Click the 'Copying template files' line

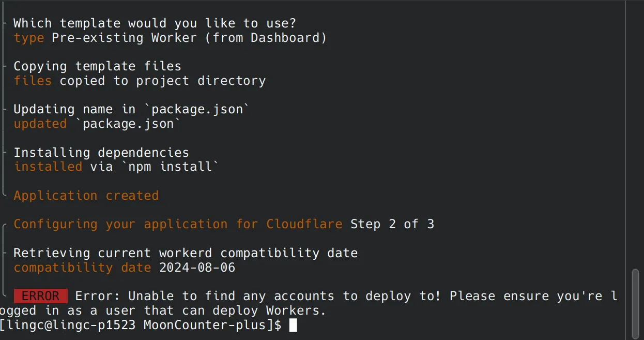coord(97,66)
